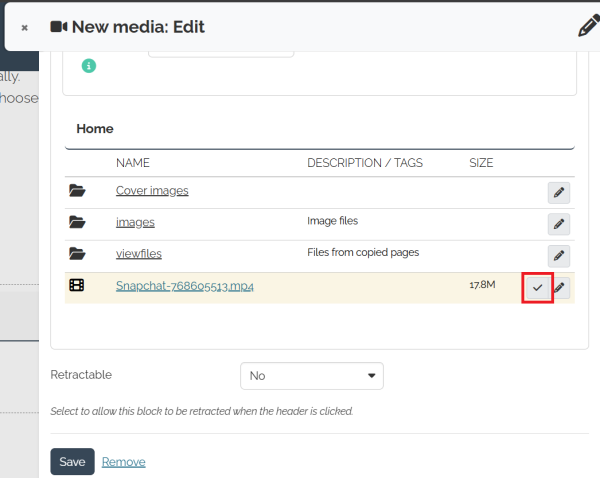Edit the images folder details
The height and width of the screenshot is (478, 600).
tap(559, 224)
